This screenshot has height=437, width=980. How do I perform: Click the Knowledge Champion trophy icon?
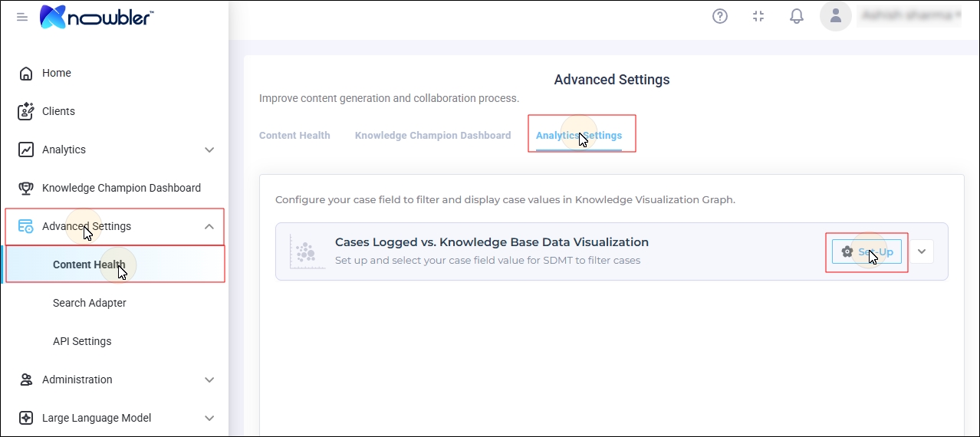[x=26, y=188]
